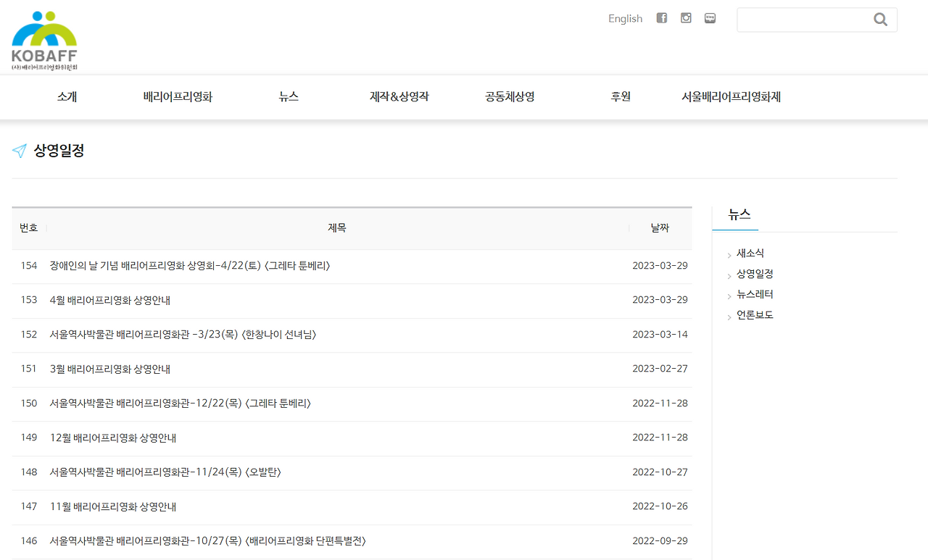Open the 소개 menu
This screenshot has height=560, width=928.
[x=66, y=96]
